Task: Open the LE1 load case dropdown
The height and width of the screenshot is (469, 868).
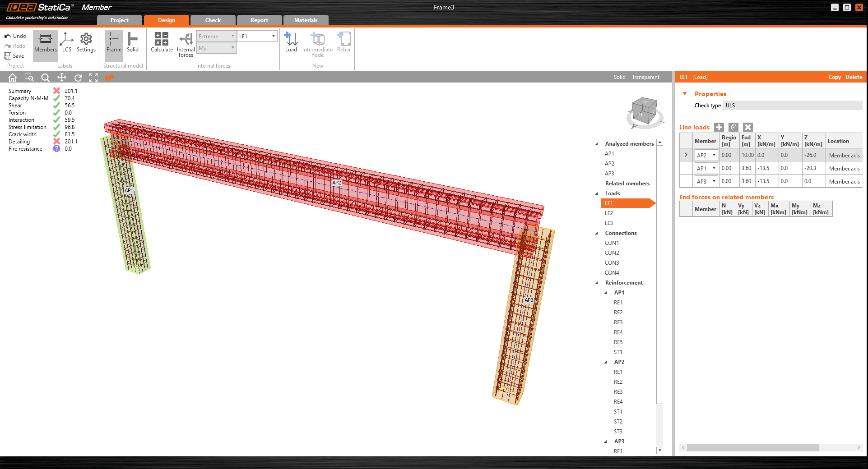Action: coord(257,36)
